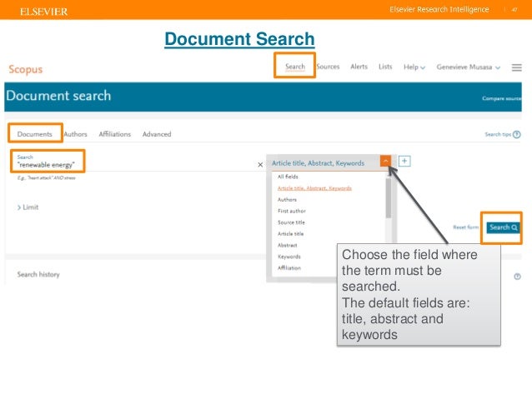Screen dimensions: 532x399
Task: Go to Sources in the top navigation
Action: [328, 67]
